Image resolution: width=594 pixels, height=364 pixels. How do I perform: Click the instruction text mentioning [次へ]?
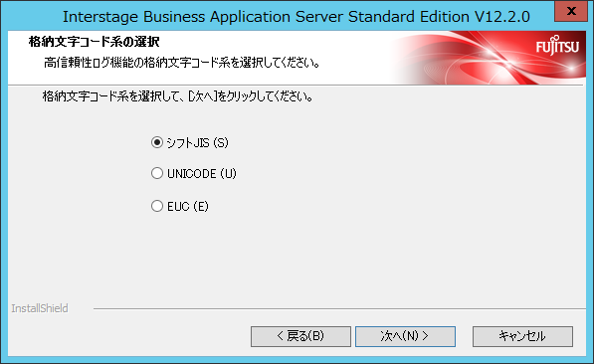coord(178,96)
